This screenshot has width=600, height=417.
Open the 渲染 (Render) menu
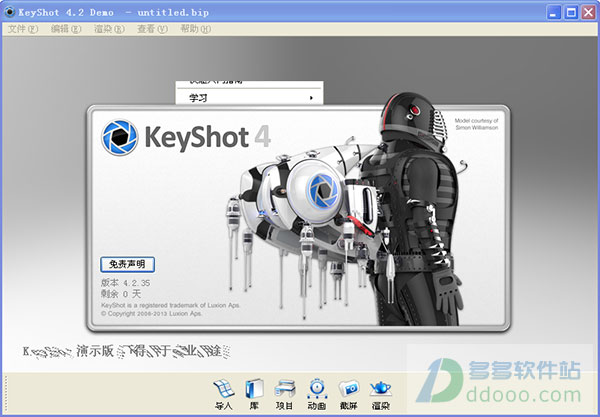click(x=109, y=29)
